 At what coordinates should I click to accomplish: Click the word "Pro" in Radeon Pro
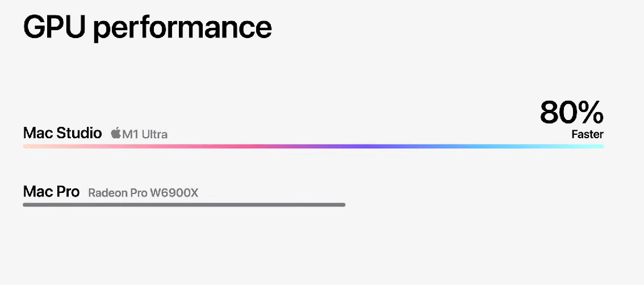pos(139,193)
